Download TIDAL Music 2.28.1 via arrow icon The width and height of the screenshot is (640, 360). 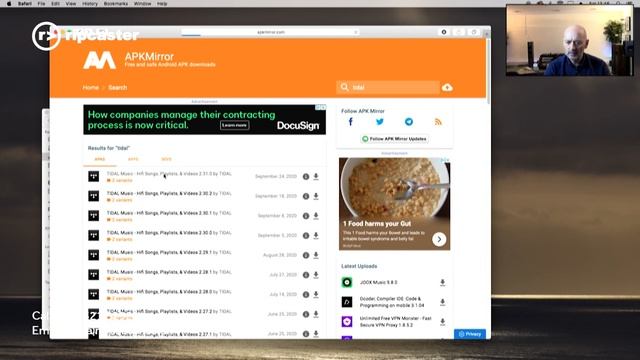pos(316,275)
